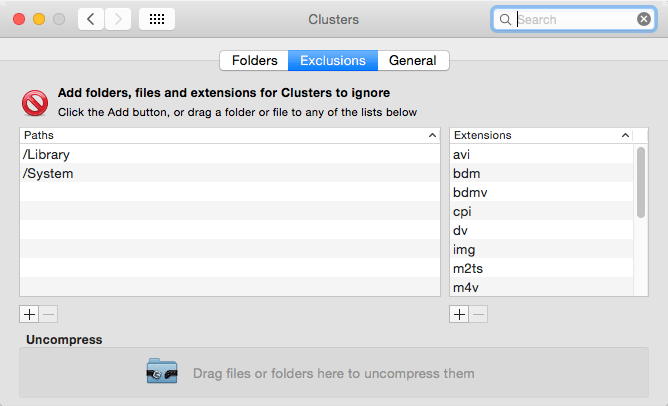
Task: Click the red prohibition exclusions icon
Action: click(x=35, y=103)
